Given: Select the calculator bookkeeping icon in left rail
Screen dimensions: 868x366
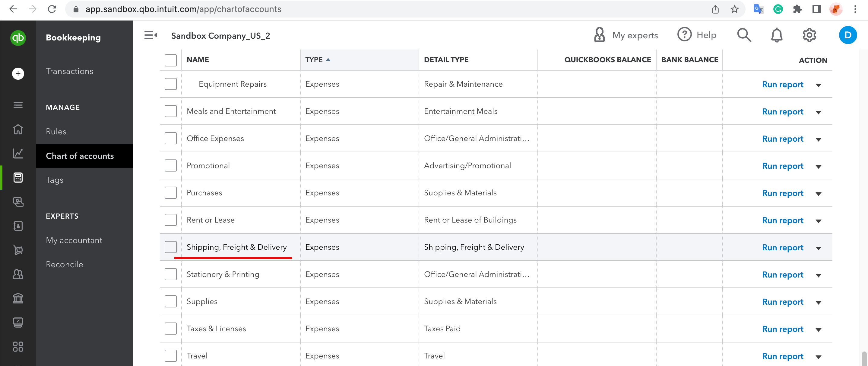Looking at the screenshot, I should [x=18, y=178].
